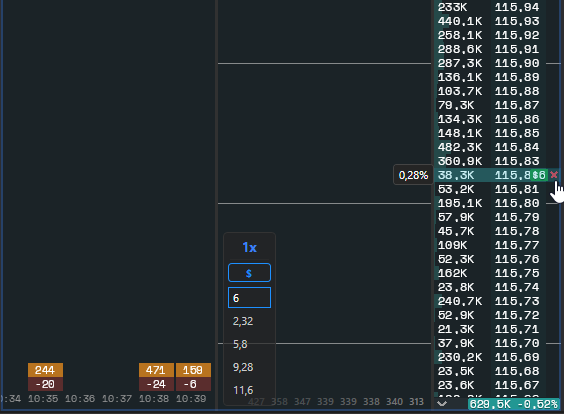
Task: Click price level 115,92
Action: (x=517, y=35)
